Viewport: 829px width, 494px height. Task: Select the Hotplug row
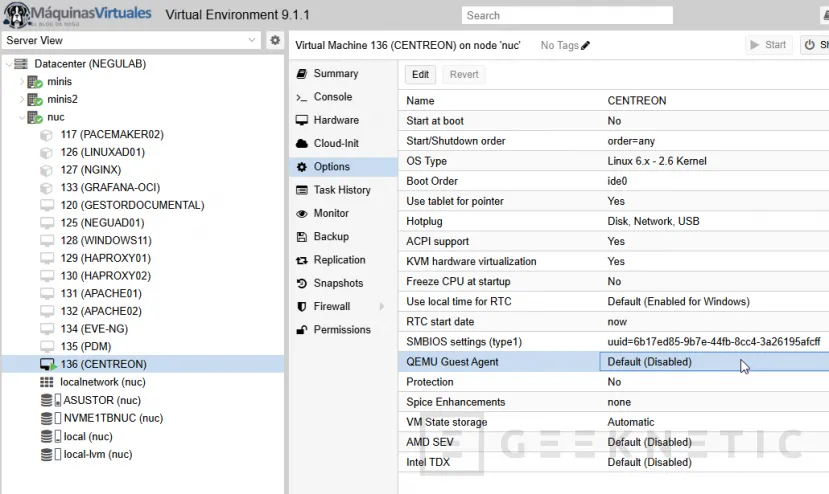pos(613,221)
